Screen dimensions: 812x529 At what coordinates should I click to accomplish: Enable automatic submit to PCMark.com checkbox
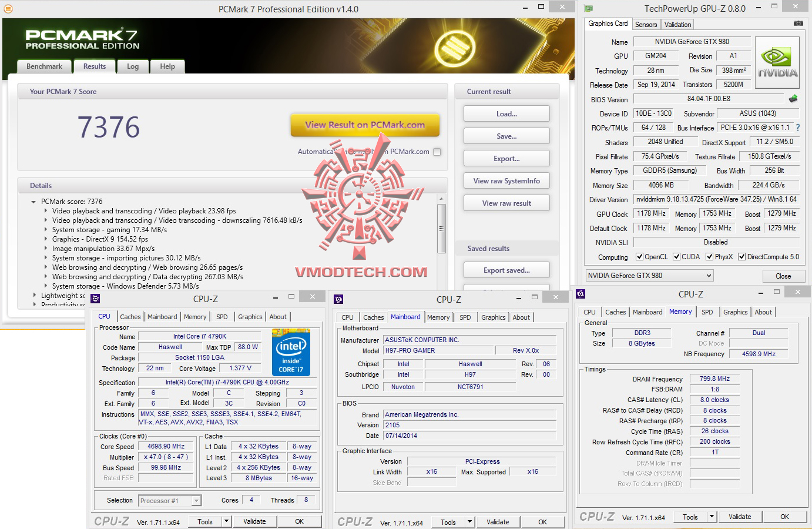click(x=437, y=152)
